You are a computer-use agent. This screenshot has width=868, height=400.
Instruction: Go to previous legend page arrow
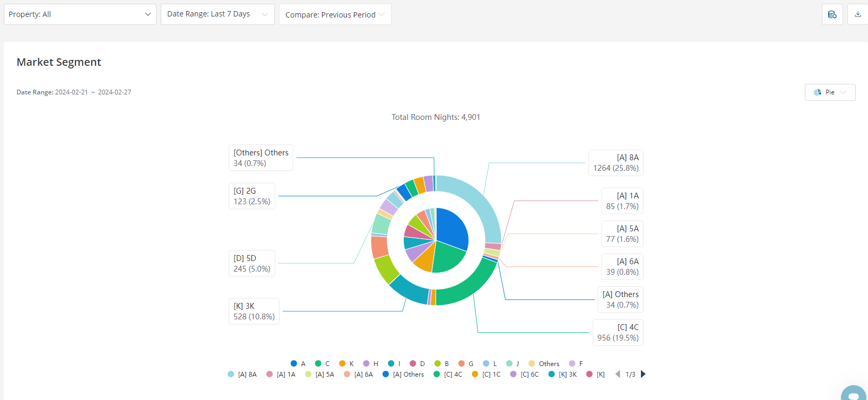(x=618, y=374)
